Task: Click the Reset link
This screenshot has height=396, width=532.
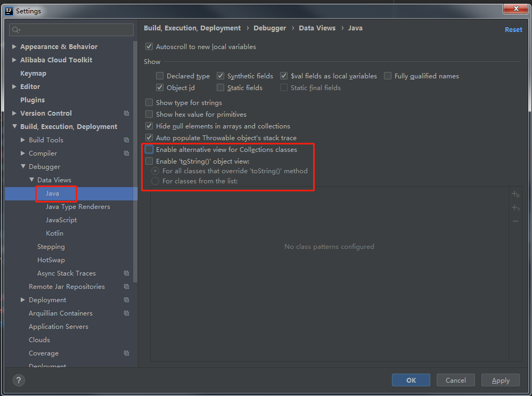Action: point(513,30)
